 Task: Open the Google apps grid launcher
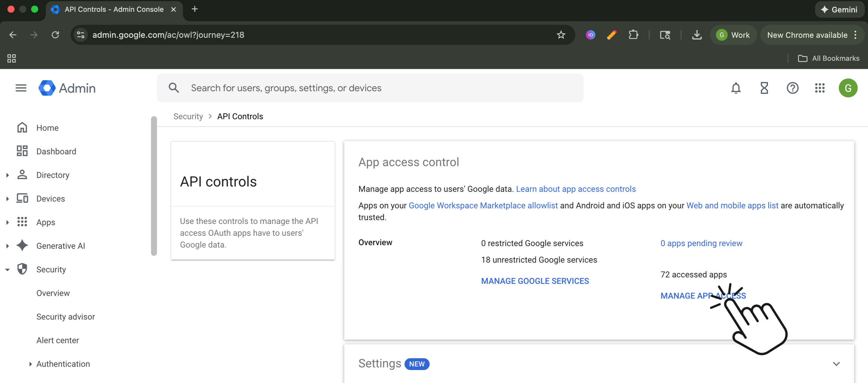click(820, 88)
